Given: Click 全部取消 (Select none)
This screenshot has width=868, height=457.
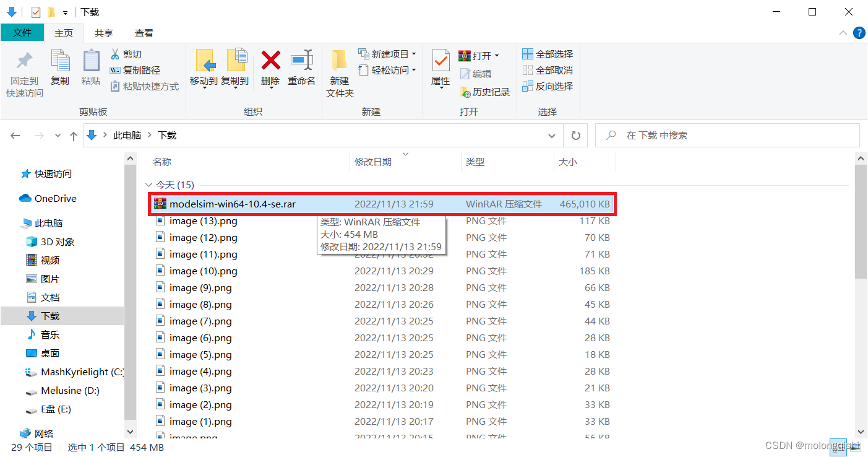Looking at the screenshot, I should [x=548, y=70].
